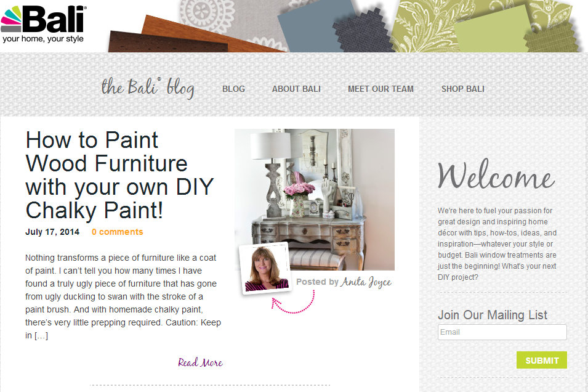Click the July 17, 2014 post date
The width and height of the screenshot is (588, 392).
pyautogui.click(x=52, y=232)
